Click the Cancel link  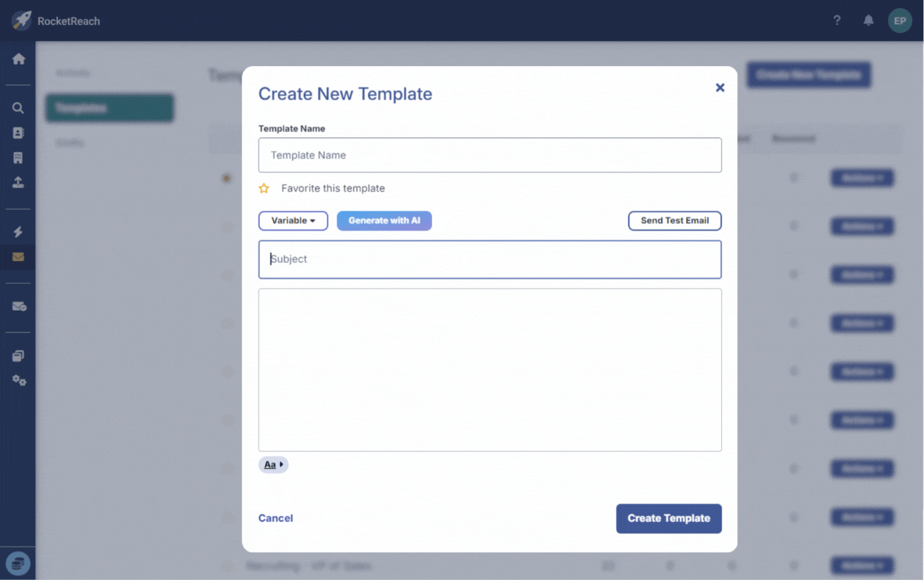tap(275, 518)
